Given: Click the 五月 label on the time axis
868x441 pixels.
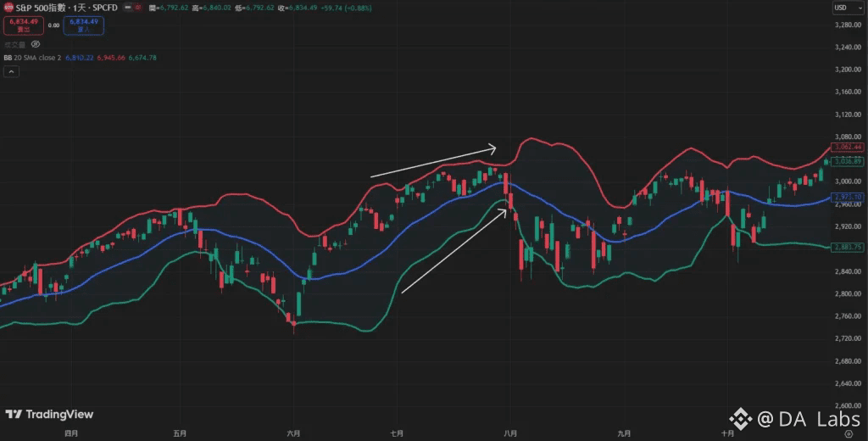Looking at the screenshot, I should [x=180, y=433].
